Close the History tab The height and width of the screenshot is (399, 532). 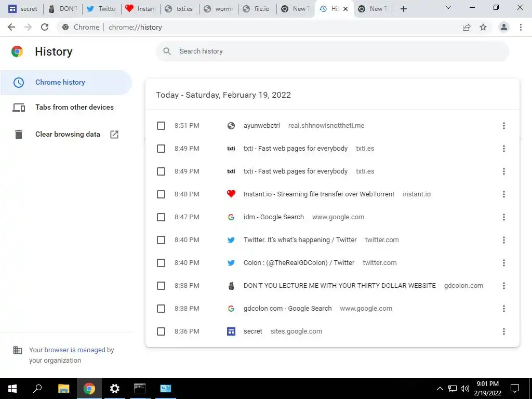point(345,9)
